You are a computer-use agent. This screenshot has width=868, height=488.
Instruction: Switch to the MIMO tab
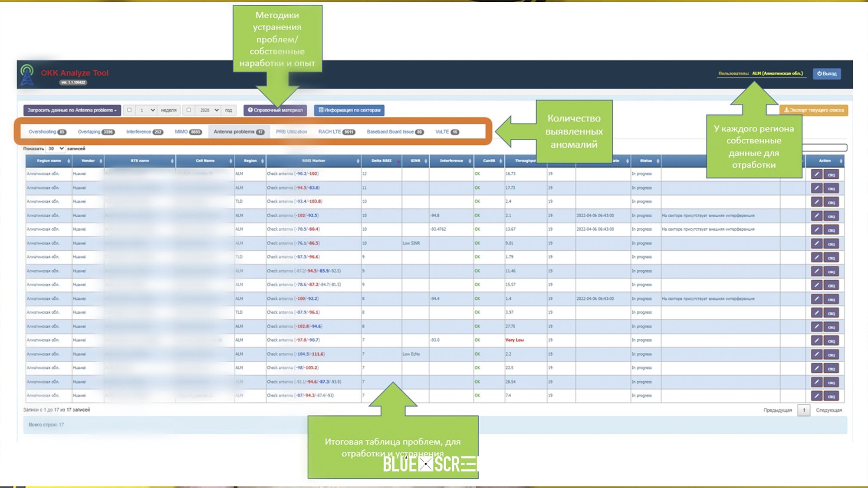coord(188,132)
